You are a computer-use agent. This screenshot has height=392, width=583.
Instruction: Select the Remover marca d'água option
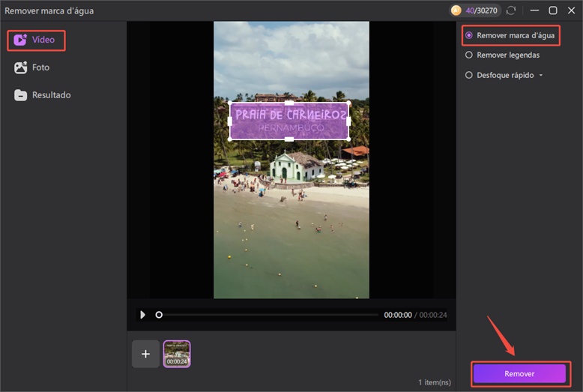(469, 35)
